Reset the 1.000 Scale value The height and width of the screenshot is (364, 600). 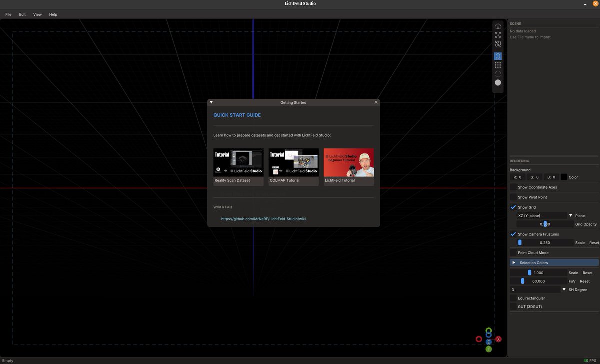coord(587,273)
